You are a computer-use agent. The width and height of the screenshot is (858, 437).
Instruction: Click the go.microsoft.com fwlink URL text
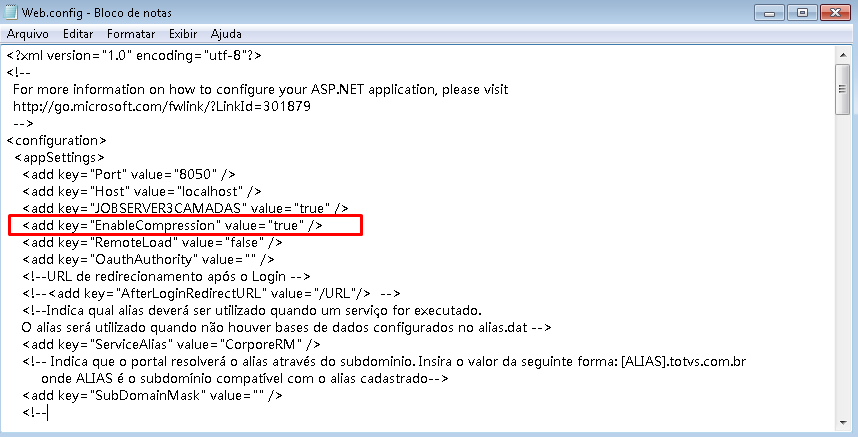[162, 106]
